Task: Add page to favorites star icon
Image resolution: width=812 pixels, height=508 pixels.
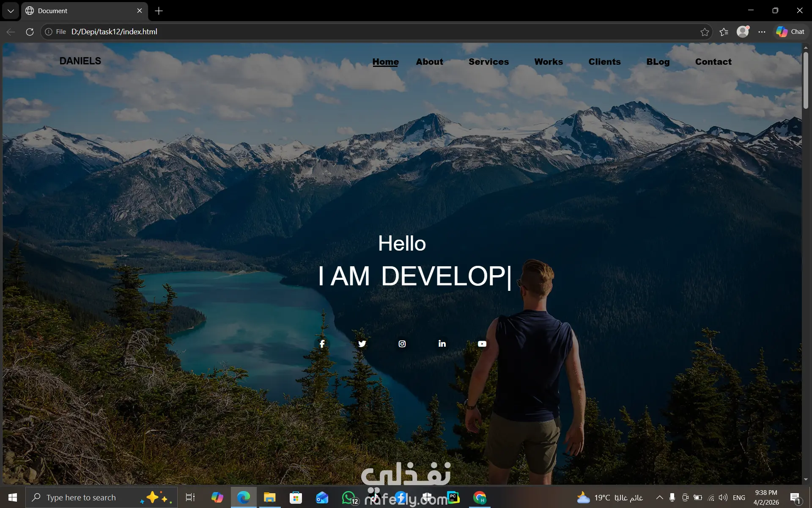Action: [704, 32]
